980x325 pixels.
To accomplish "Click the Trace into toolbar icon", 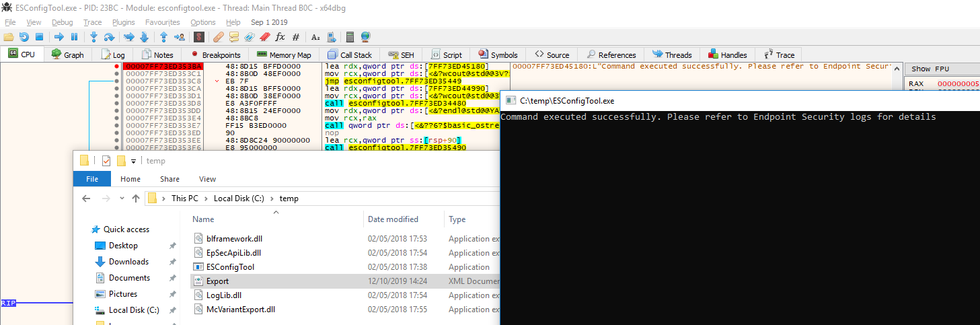I will click(129, 37).
